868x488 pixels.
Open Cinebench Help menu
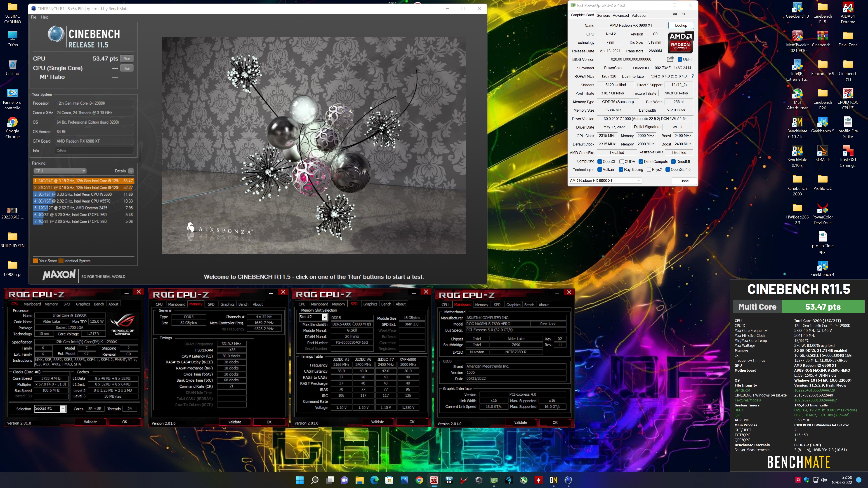45,17
